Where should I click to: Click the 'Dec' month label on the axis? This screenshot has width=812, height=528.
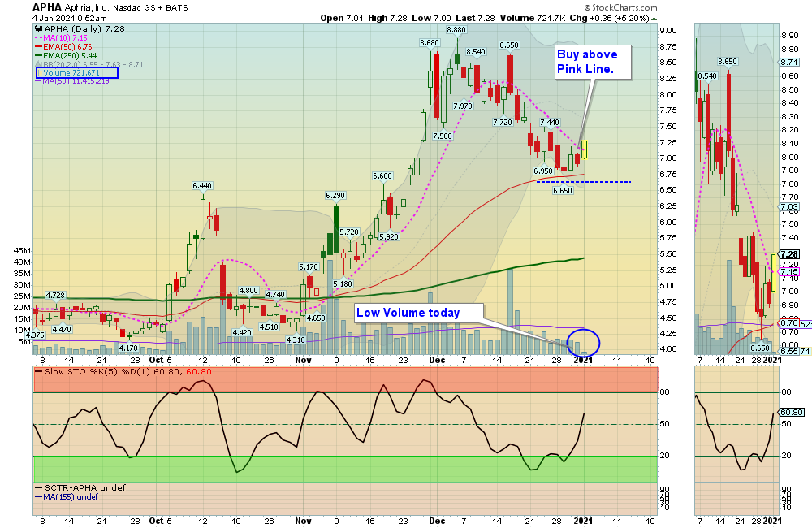click(x=435, y=359)
